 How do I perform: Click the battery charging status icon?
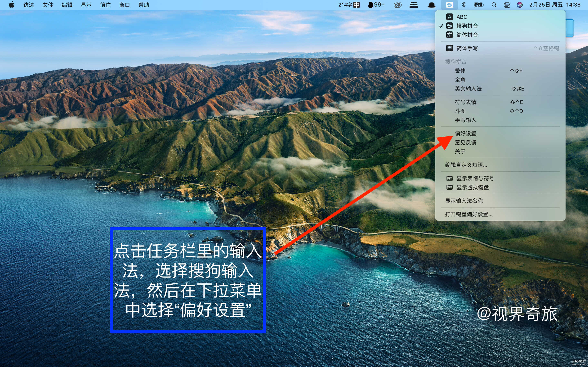478,5
